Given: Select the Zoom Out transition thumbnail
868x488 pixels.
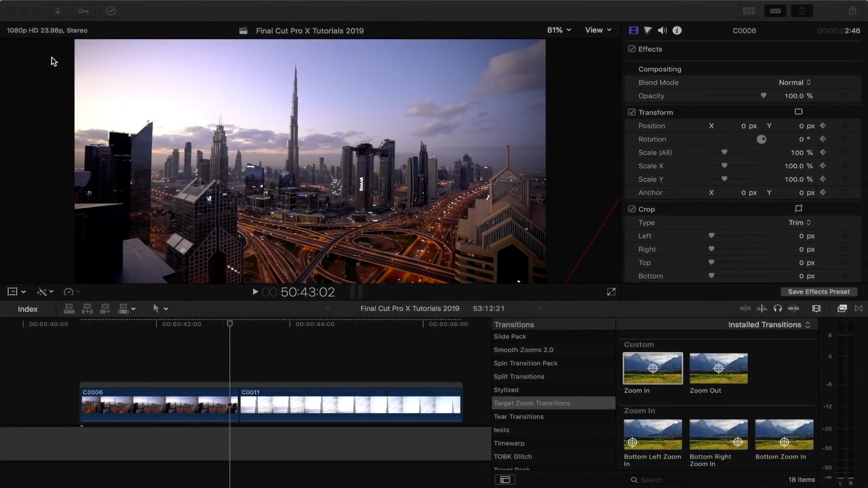Looking at the screenshot, I should (718, 368).
